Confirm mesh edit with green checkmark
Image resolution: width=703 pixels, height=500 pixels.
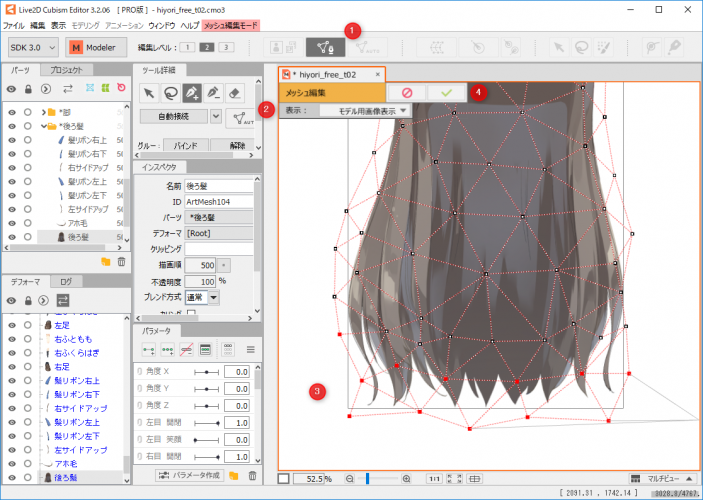(446, 92)
